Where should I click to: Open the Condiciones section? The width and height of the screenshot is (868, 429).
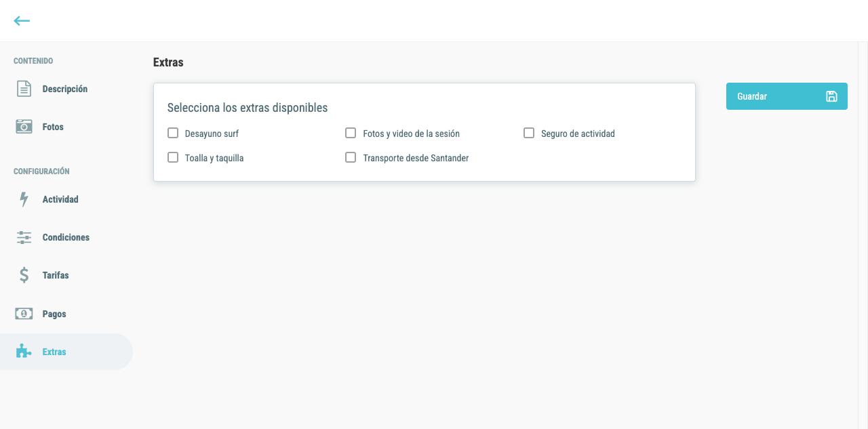[66, 237]
